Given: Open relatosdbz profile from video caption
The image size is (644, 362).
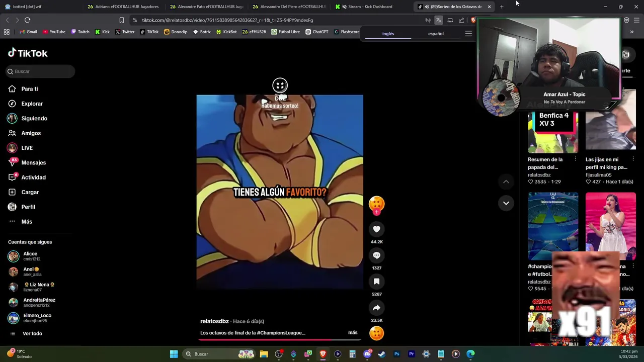Looking at the screenshot, I should (214, 321).
